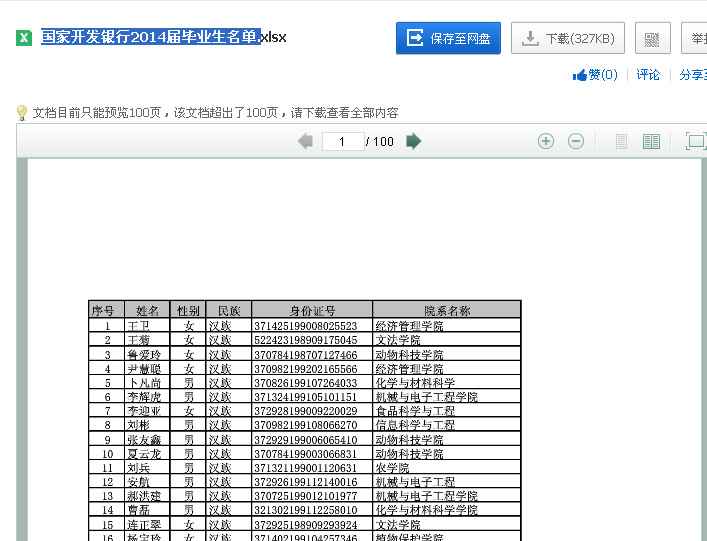Select the name cell 曹磊

pyautogui.click(x=147, y=510)
